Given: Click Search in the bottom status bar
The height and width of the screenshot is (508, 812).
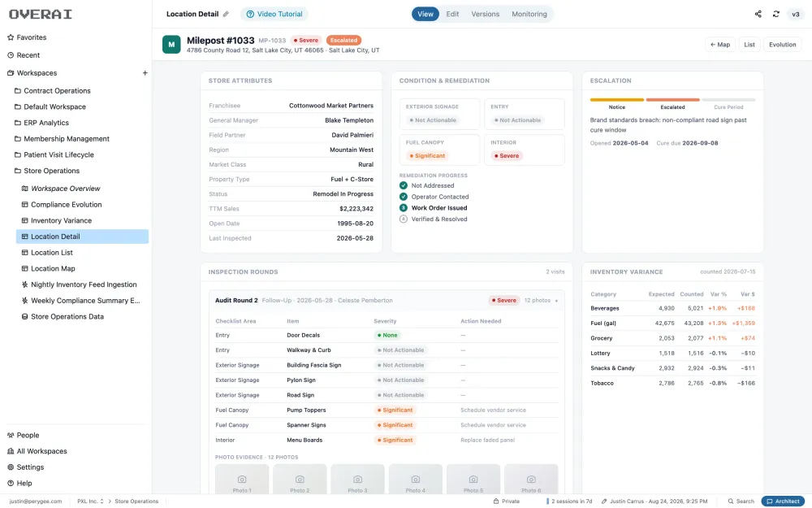Looking at the screenshot, I should click(x=741, y=501).
